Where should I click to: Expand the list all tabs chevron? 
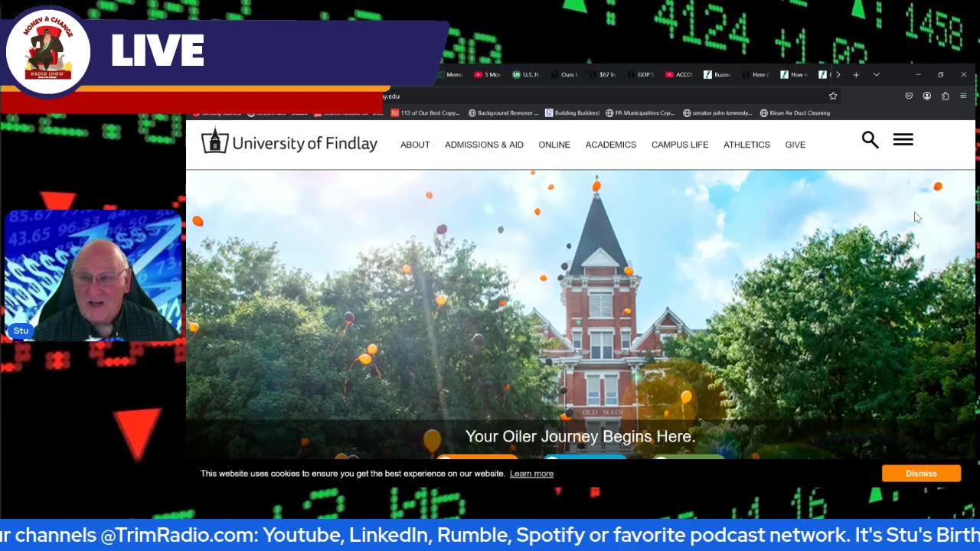tap(876, 74)
